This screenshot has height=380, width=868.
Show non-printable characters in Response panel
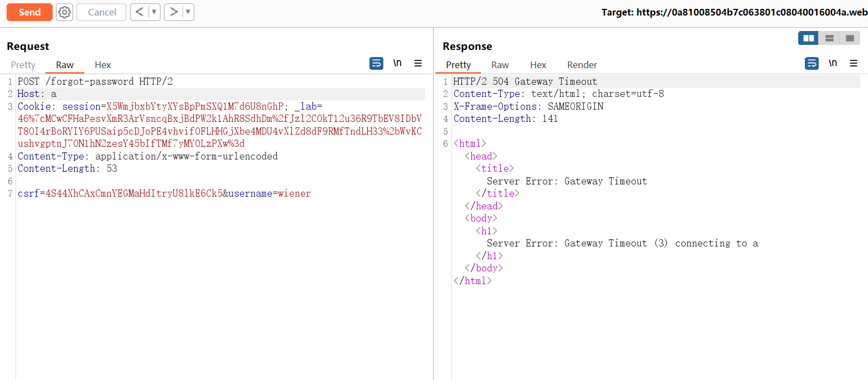click(833, 64)
